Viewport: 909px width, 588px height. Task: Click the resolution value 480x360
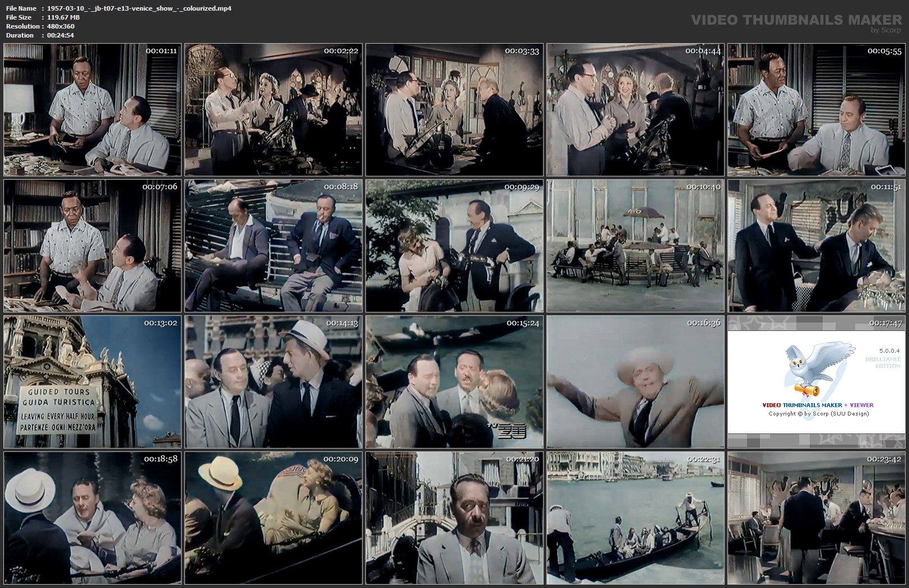[61, 26]
